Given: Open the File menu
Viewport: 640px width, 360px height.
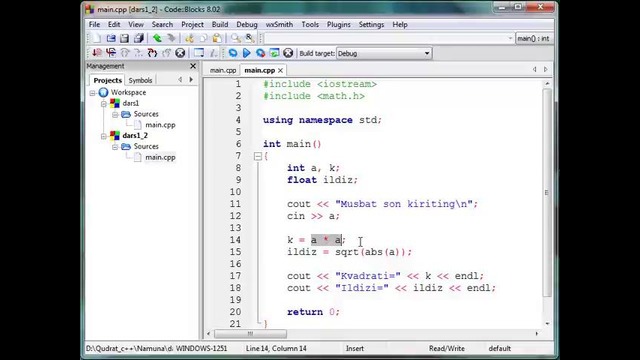Looking at the screenshot, I should click(x=94, y=24).
